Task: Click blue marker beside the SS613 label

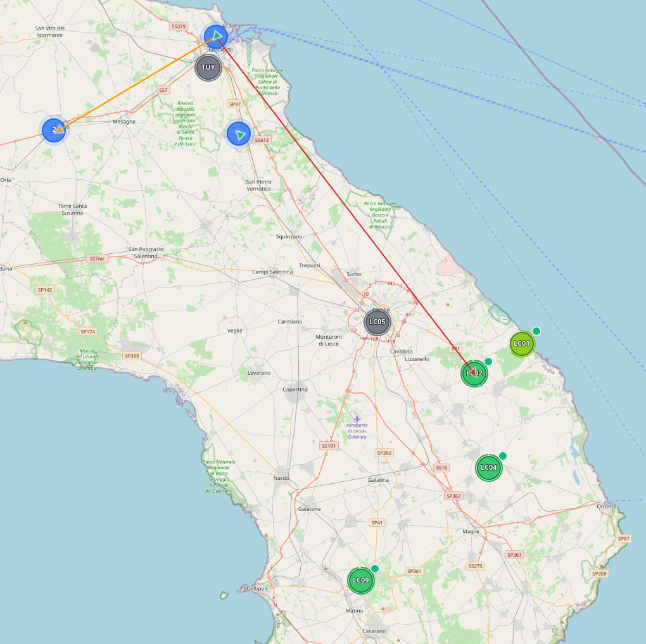Action: pos(239,134)
